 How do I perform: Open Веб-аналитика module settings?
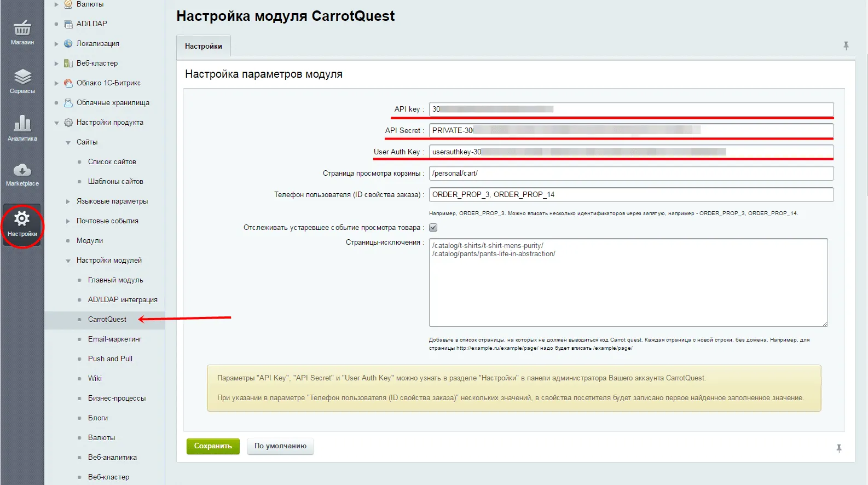[x=112, y=457]
